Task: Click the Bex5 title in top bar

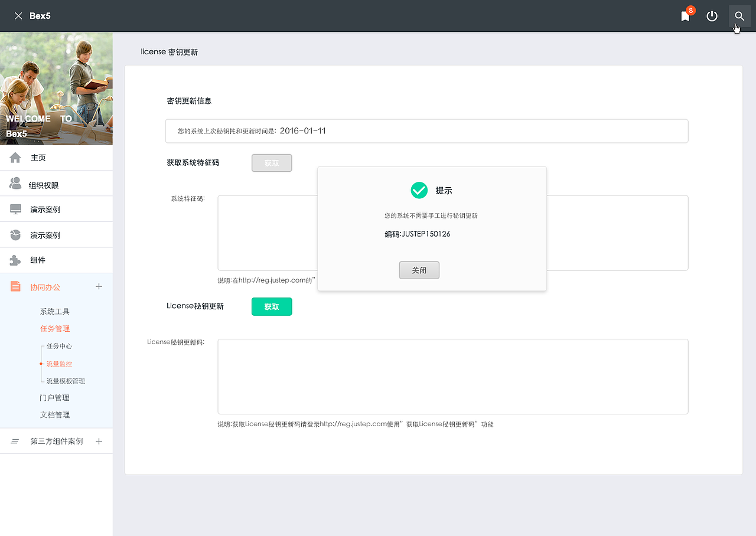Action: (x=40, y=16)
